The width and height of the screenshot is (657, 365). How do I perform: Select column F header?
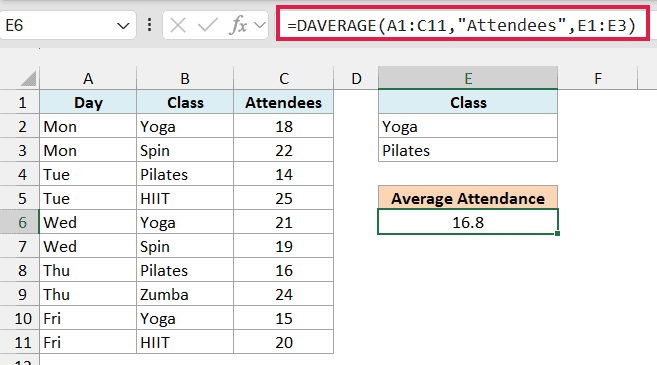point(598,78)
